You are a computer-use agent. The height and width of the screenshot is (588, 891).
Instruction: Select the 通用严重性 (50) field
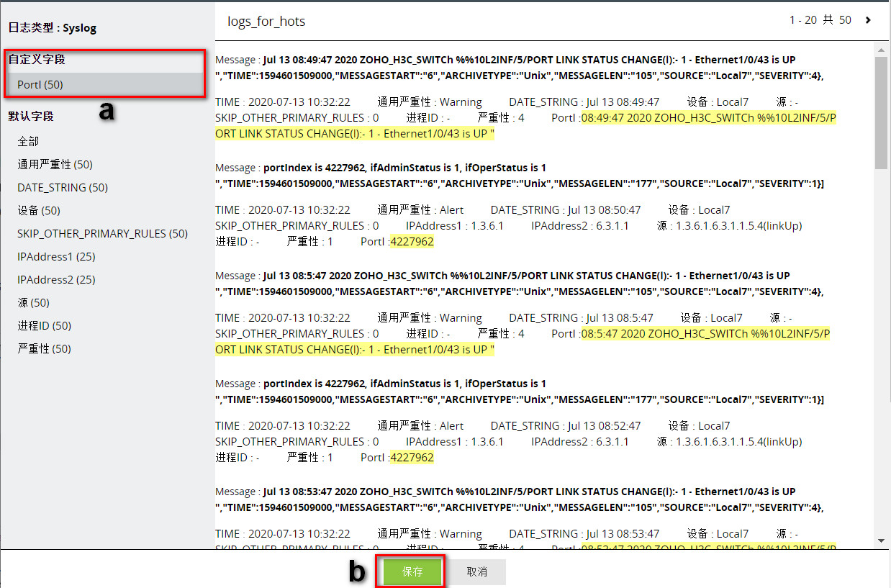coord(55,165)
